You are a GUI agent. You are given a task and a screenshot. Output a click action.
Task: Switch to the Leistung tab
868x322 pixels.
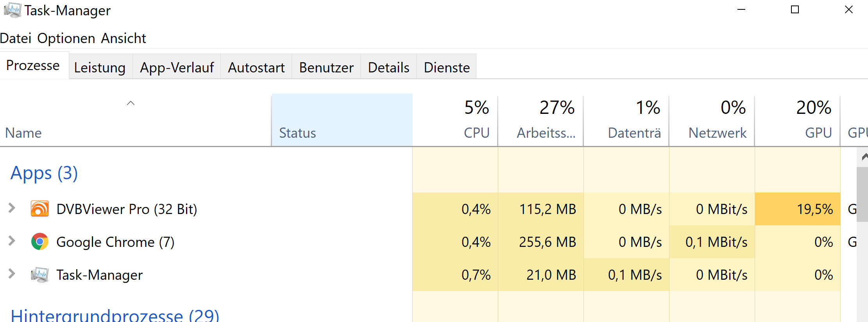(100, 67)
